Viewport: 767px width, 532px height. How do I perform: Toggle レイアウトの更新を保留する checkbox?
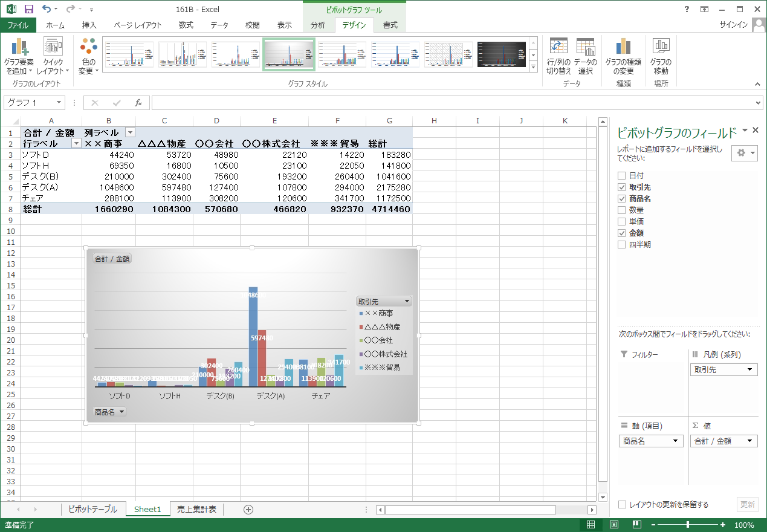[x=622, y=505]
